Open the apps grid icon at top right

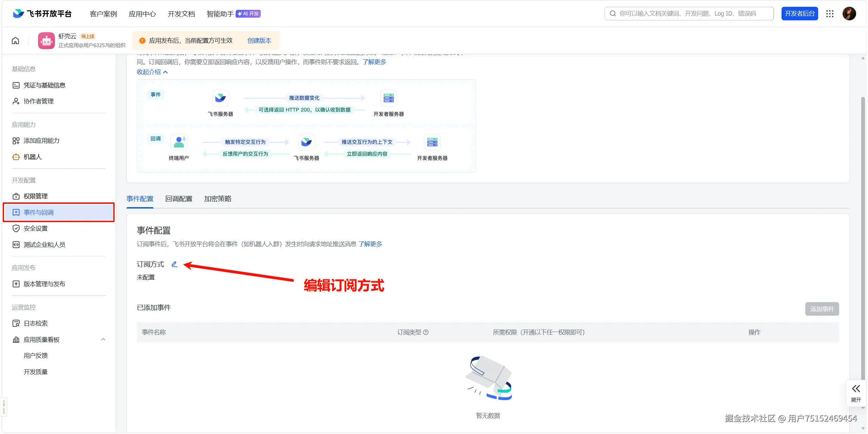coord(830,14)
